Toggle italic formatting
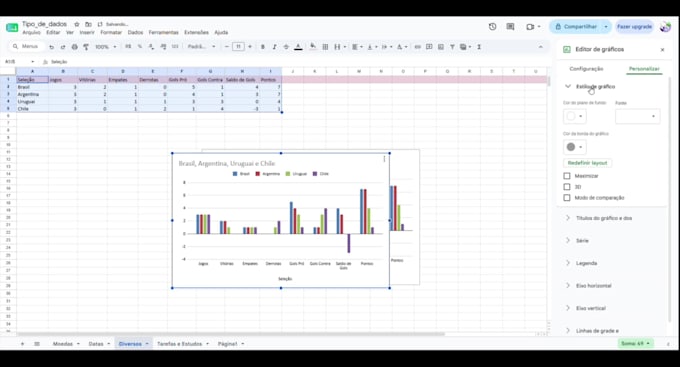680x367 pixels. [275, 47]
